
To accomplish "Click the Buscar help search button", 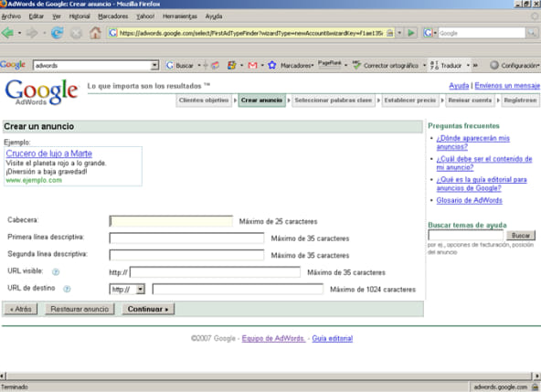I will point(521,236).
